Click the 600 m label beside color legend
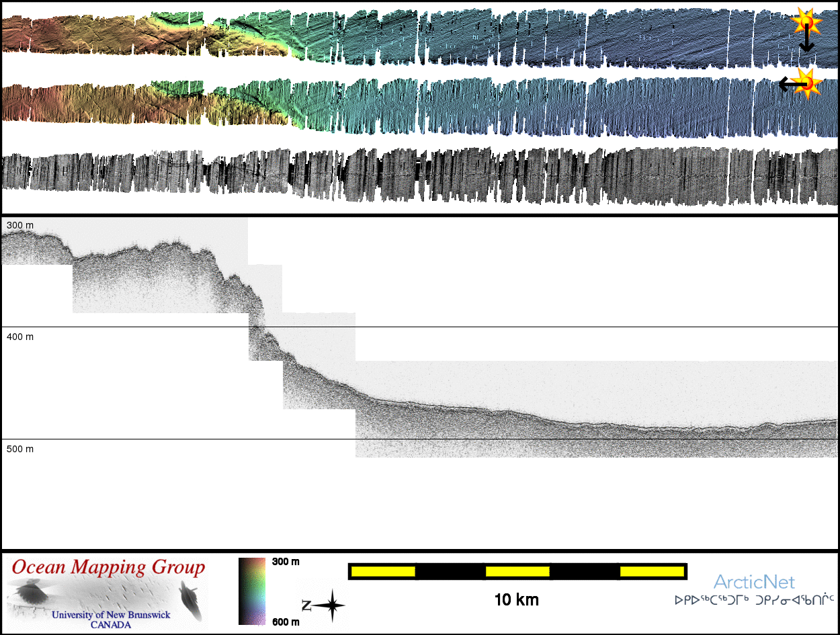 (286, 622)
